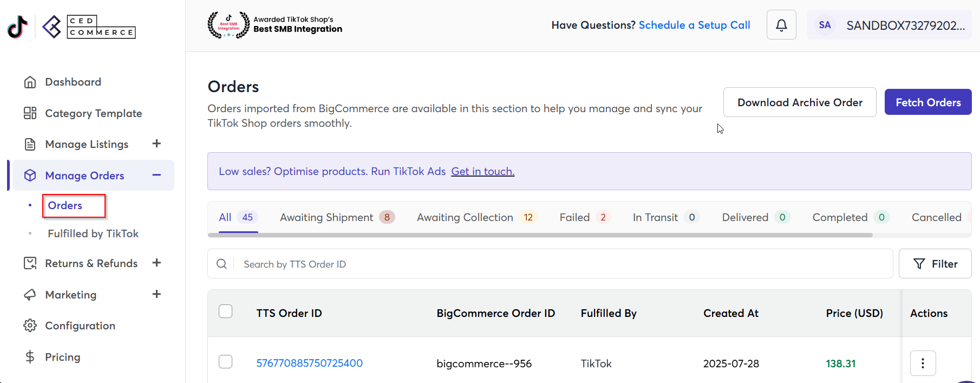Open the SANDBOX account menu

click(x=889, y=25)
